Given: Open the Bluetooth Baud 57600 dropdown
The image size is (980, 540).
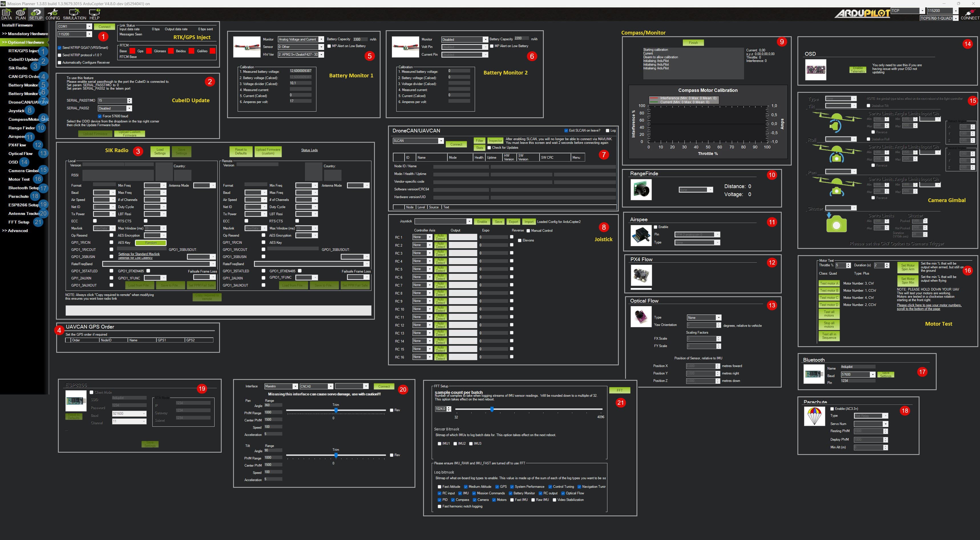Looking at the screenshot, I should (x=858, y=374).
